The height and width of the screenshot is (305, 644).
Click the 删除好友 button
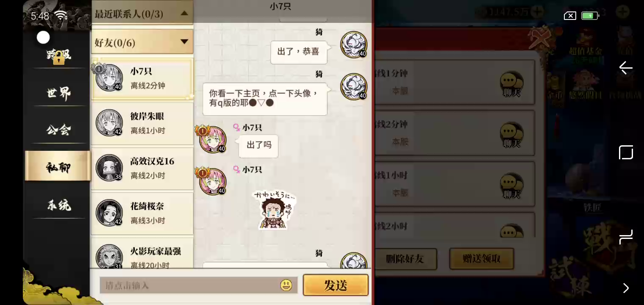405,259
